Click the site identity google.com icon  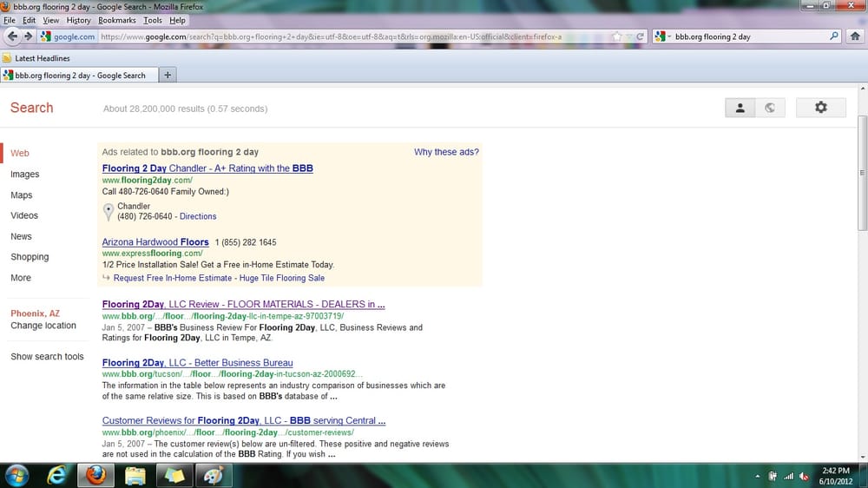click(68, 36)
